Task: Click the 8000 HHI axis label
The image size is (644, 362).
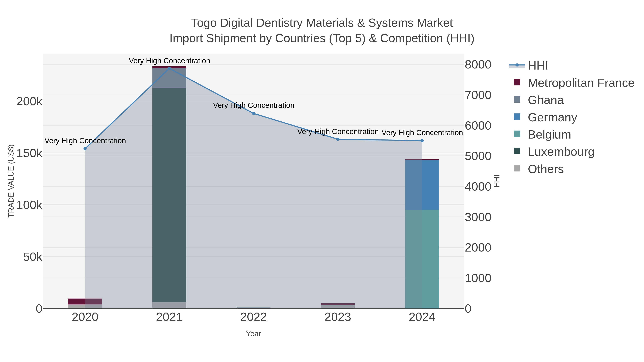Action: 478,65
